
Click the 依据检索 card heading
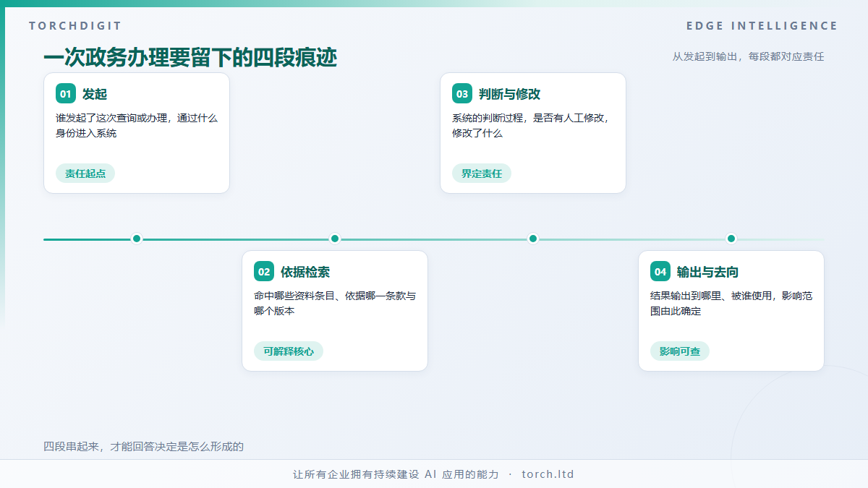pyautogui.click(x=305, y=272)
